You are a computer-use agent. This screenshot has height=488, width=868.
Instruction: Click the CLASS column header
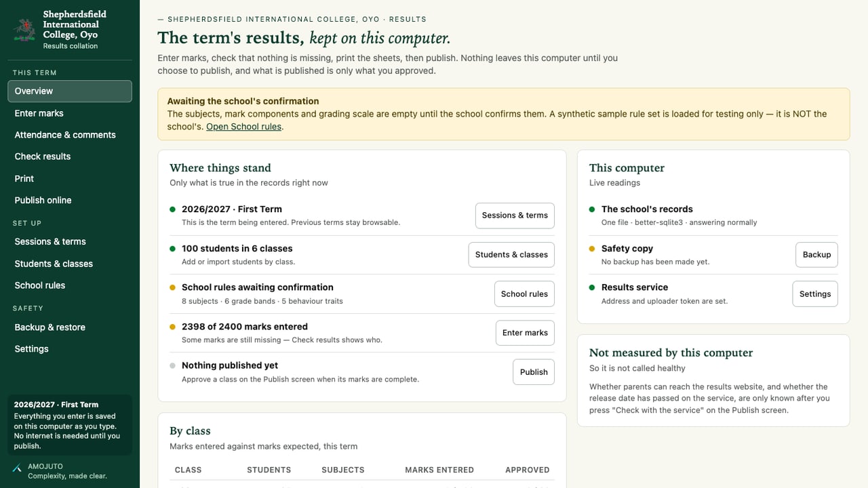[189, 470]
